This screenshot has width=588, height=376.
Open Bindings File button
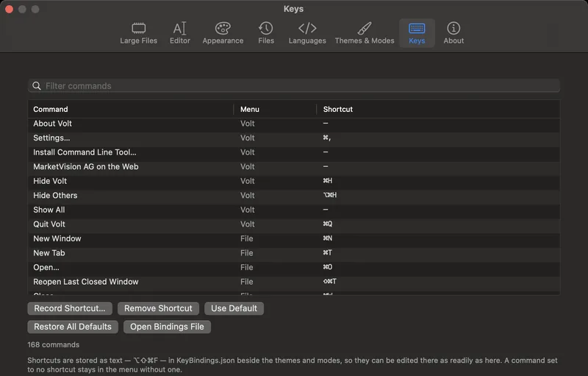(167, 327)
